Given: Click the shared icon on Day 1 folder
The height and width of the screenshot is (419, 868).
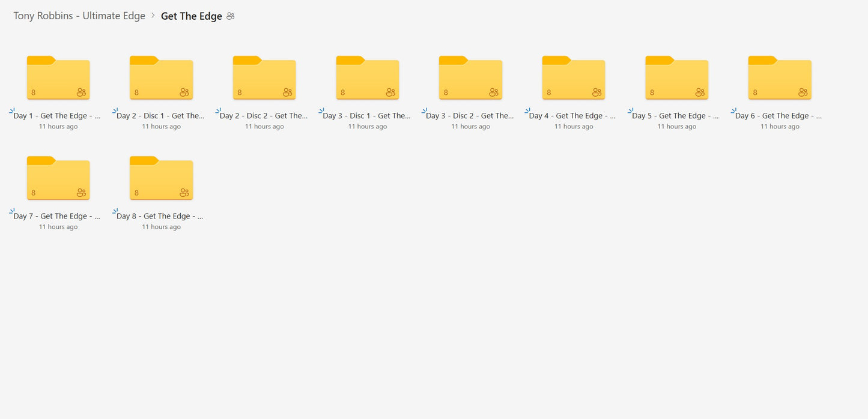Looking at the screenshot, I should [x=82, y=92].
